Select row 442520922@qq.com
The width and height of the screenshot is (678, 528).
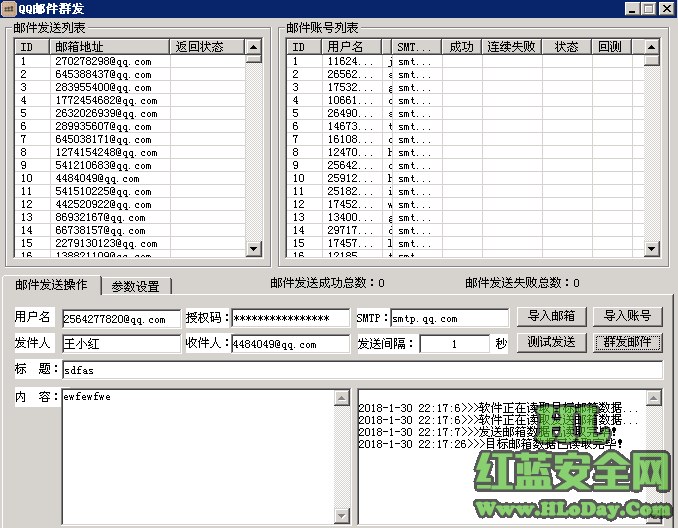click(130, 204)
